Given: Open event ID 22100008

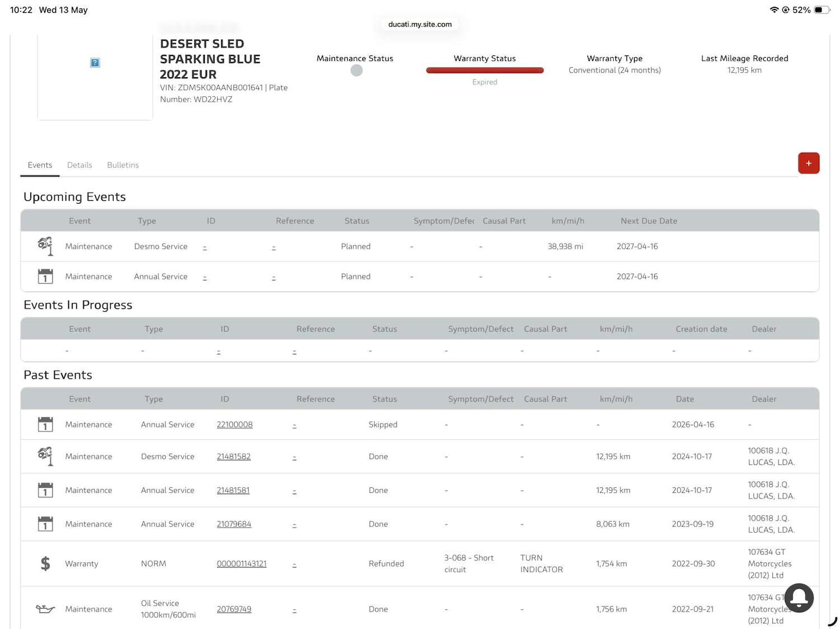Looking at the screenshot, I should click(x=235, y=425).
